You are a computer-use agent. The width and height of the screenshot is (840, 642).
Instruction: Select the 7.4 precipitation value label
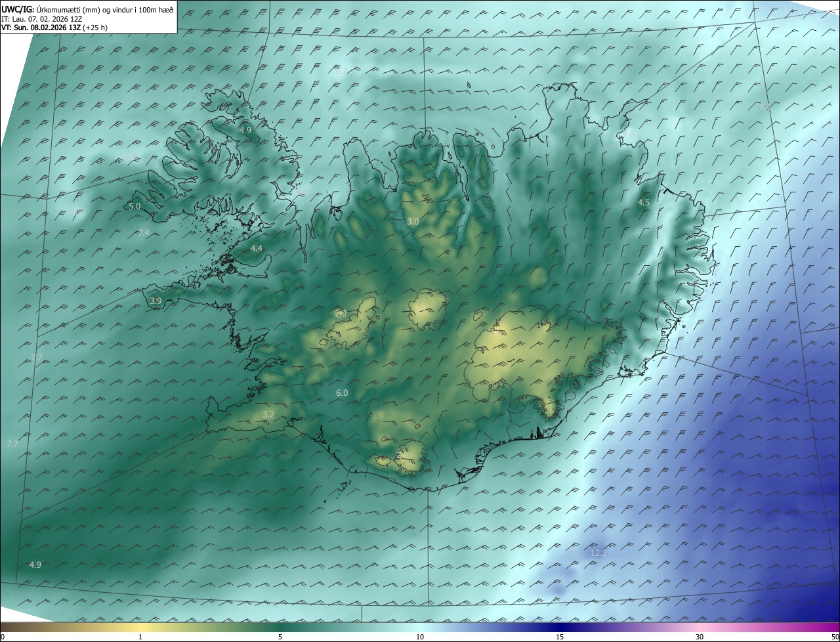point(144,233)
